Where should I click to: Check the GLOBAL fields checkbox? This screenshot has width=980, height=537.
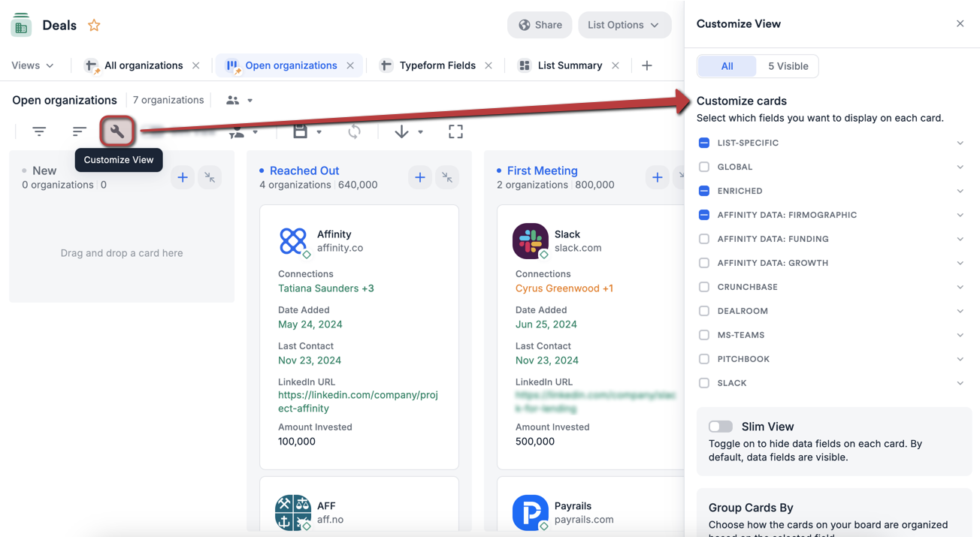(703, 167)
